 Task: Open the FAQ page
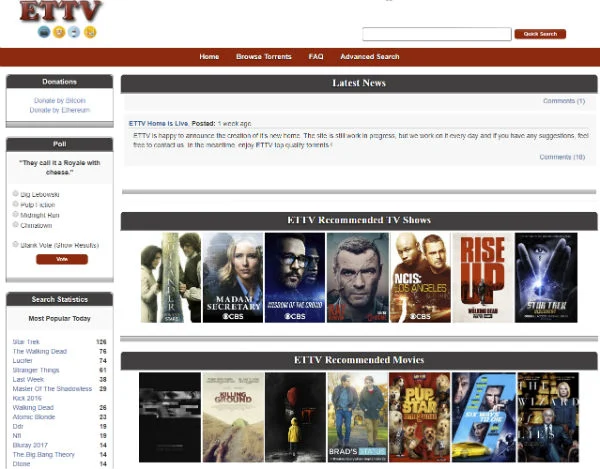coord(316,57)
